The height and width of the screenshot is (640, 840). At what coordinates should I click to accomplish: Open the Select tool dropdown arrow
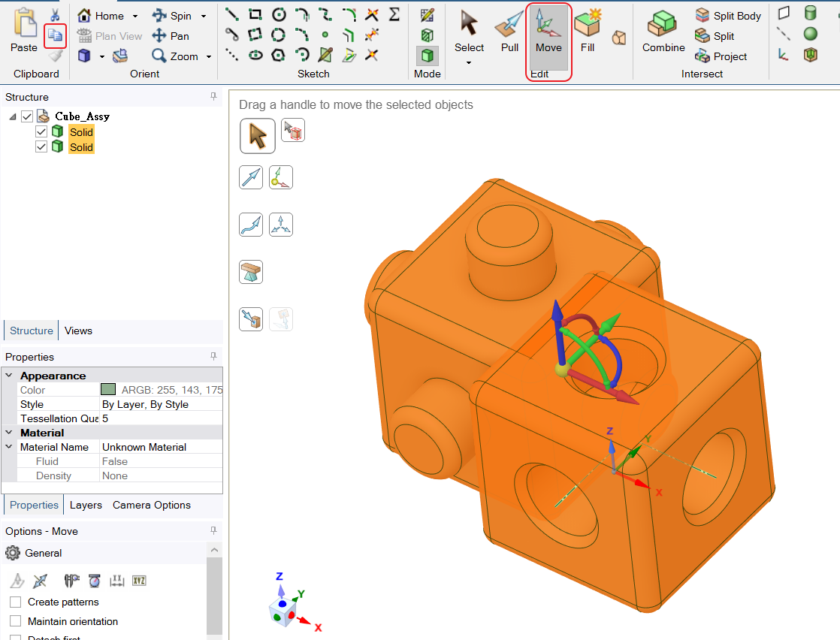pyautogui.click(x=469, y=62)
